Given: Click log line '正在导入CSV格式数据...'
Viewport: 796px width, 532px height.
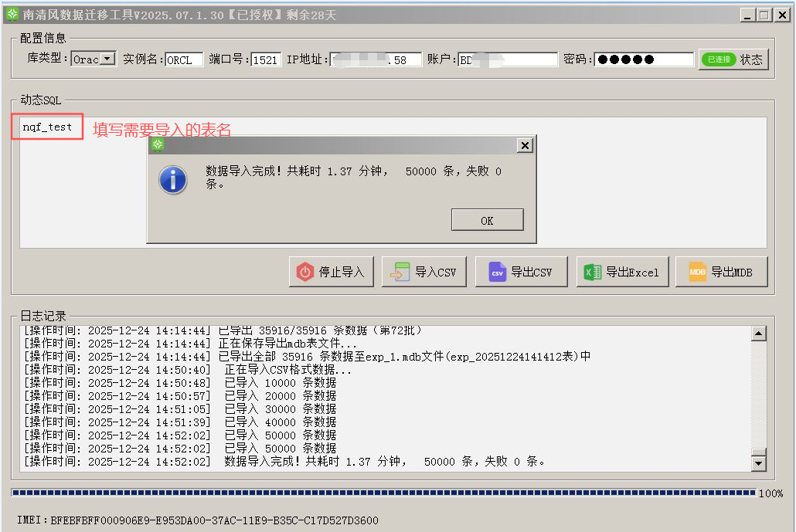Looking at the screenshot, I should (x=188, y=370).
